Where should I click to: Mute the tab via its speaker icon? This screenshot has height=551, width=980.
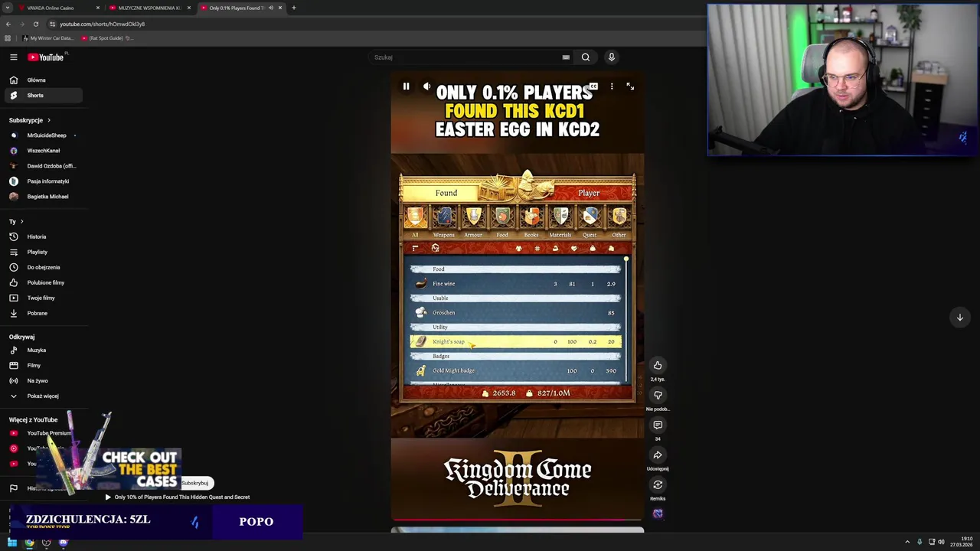point(270,8)
